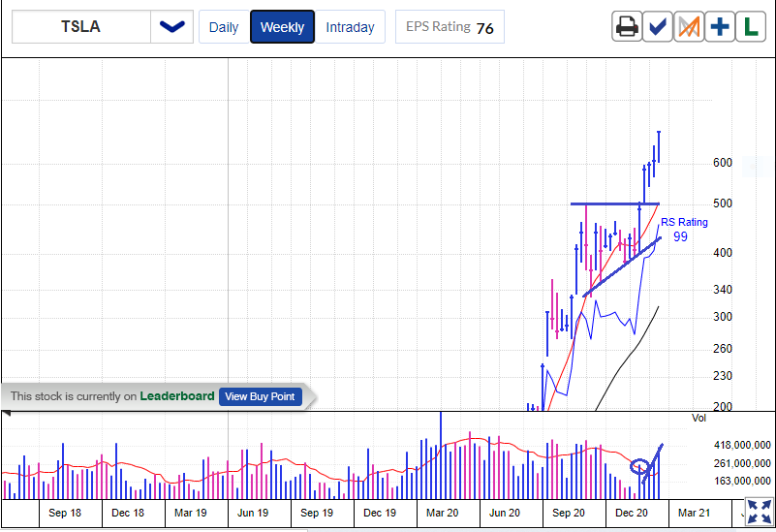
Task: Click the Jun 19 date label
Action: pos(253,513)
